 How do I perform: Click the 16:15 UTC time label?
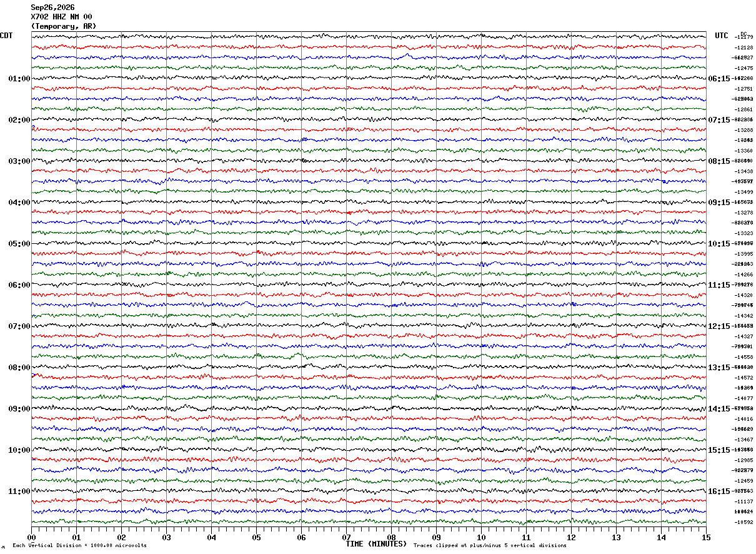pos(719,491)
